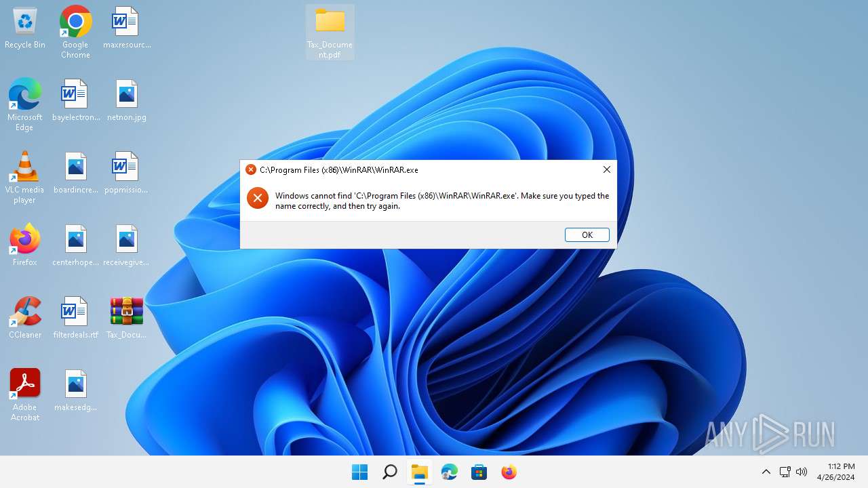Launch Google Chrome from the desktop
The height and width of the screenshot is (488, 868).
click(x=75, y=32)
